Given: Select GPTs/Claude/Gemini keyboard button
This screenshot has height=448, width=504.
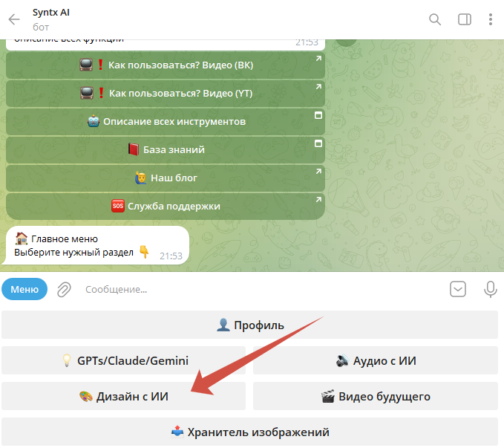Looking at the screenshot, I should 123,360.
